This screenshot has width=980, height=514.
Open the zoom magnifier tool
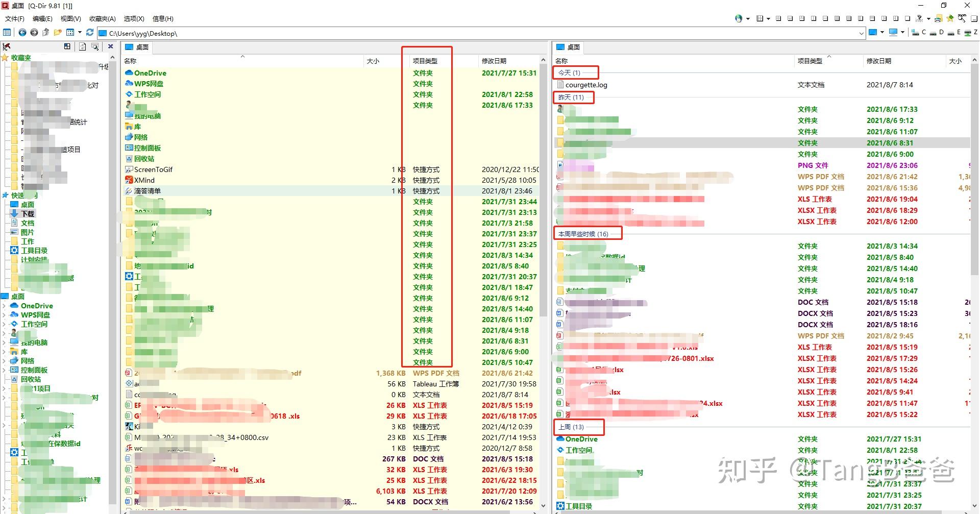coord(962,18)
